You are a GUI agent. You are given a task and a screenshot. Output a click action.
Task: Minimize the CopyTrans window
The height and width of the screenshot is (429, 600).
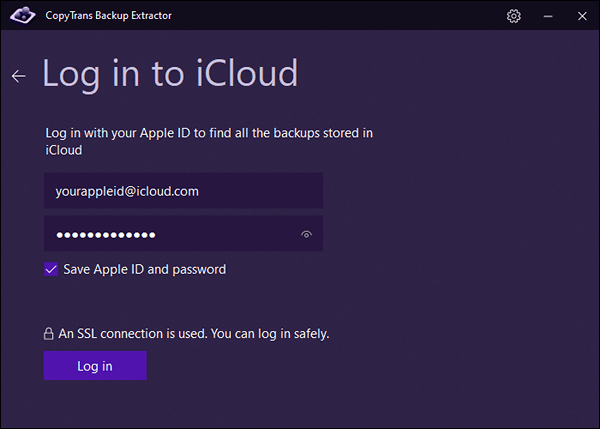(x=548, y=16)
